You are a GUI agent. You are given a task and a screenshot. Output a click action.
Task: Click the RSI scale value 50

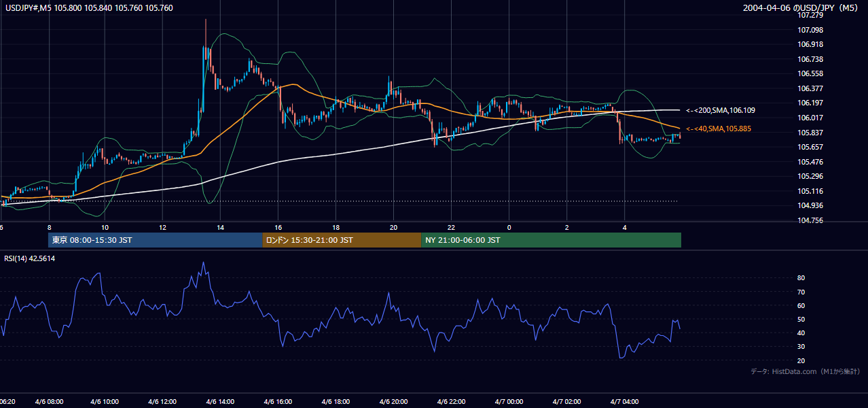click(801, 319)
